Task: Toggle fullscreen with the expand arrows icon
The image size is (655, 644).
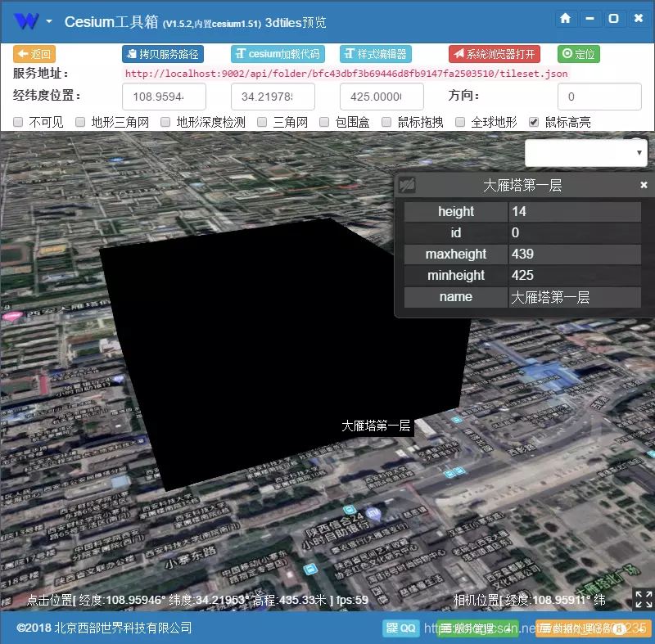Action: coord(644,599)
